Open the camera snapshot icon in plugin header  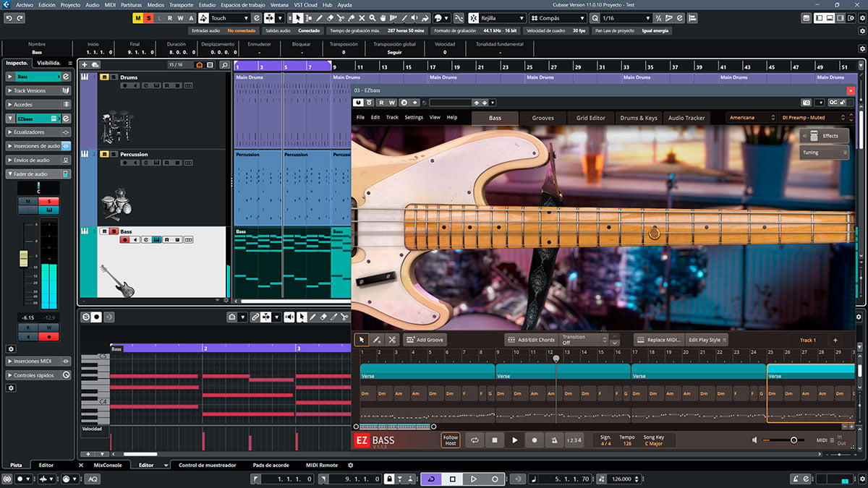tap(805, 103)
